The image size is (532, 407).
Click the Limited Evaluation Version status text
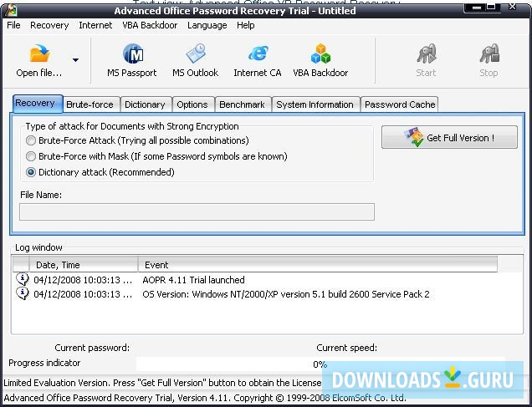tap(162, 383)
